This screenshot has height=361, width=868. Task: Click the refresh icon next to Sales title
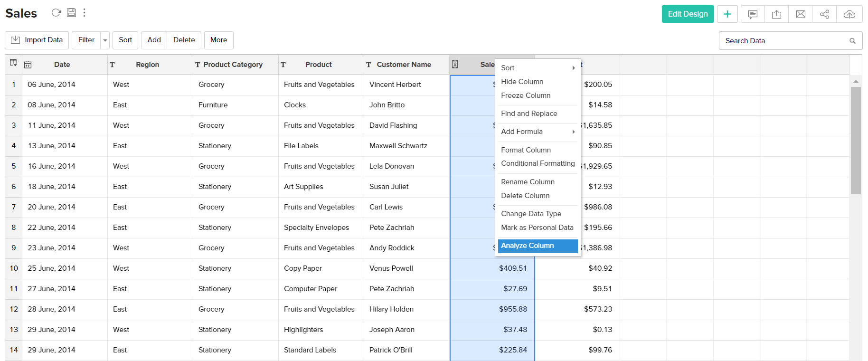click(x=56, y=13)
